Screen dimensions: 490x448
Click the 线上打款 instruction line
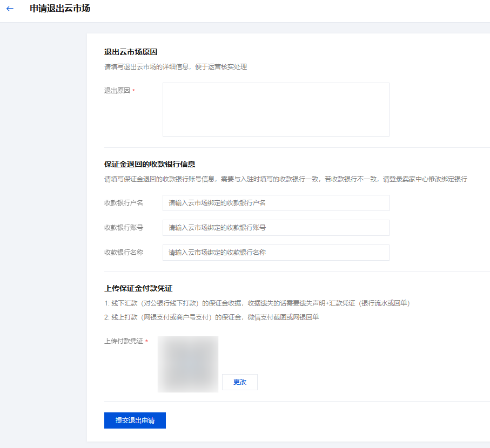(212, 317)
